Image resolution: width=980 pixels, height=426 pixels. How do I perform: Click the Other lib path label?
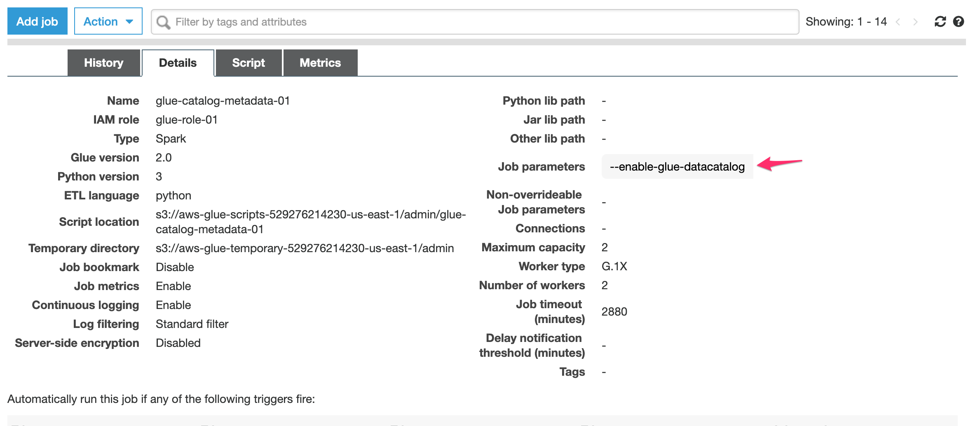(x=547, y=138)
